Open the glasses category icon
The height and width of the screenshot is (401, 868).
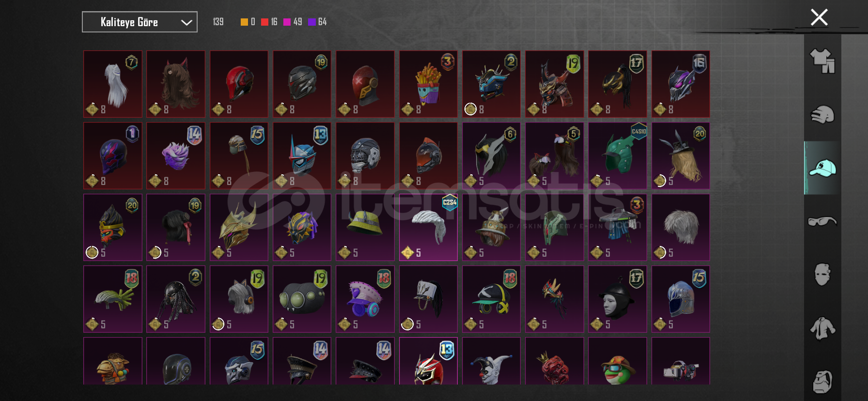point(822,221)
